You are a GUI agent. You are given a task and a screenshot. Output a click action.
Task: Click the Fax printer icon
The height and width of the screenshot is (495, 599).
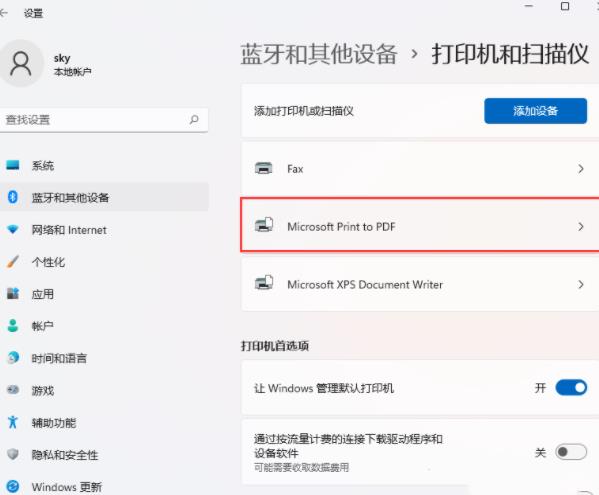pos(264,168)
